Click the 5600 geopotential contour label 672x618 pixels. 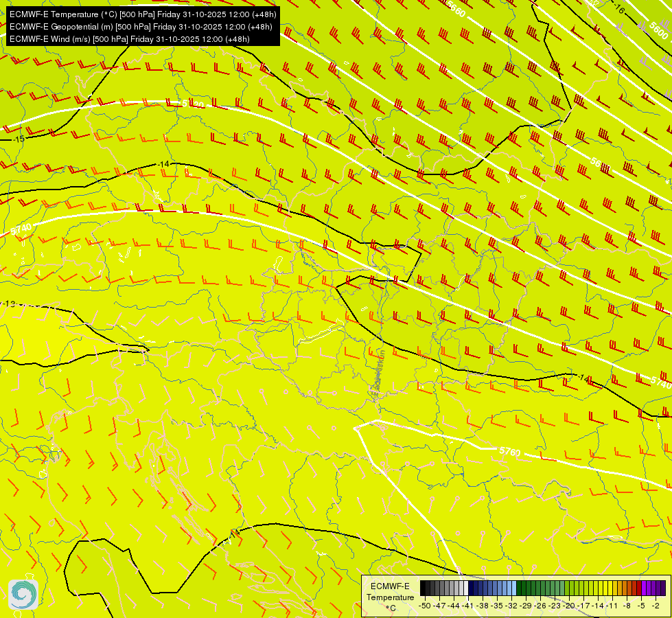(x=658, y=30)
